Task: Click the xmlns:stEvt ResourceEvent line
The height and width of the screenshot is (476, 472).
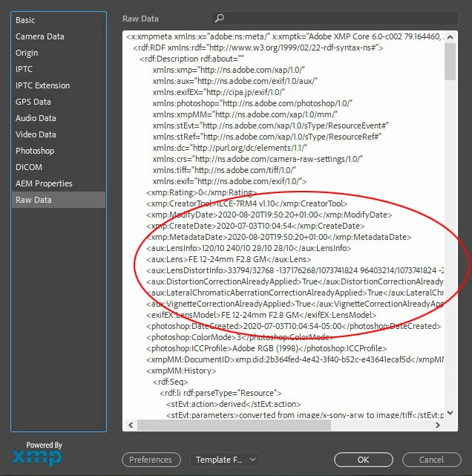Action: [271, 125]
